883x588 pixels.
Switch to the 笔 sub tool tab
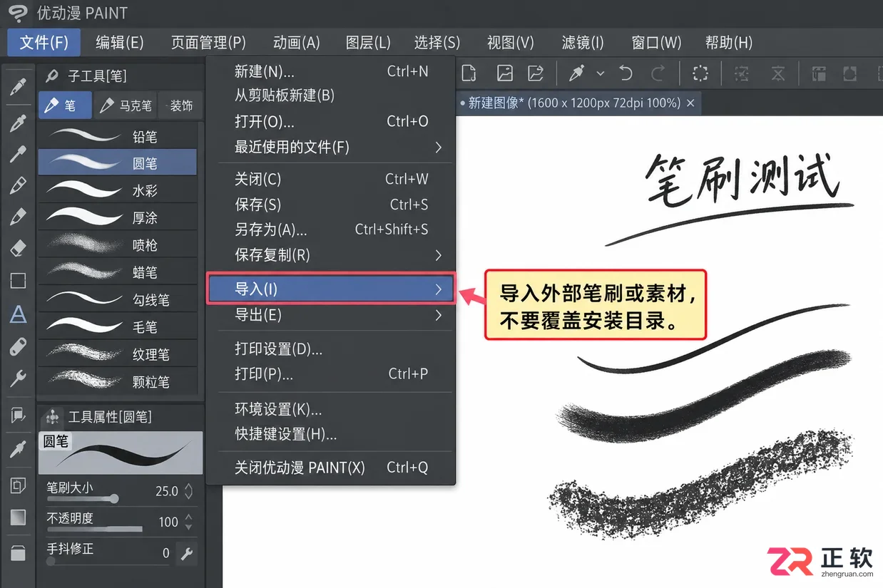tap(65, 105)
